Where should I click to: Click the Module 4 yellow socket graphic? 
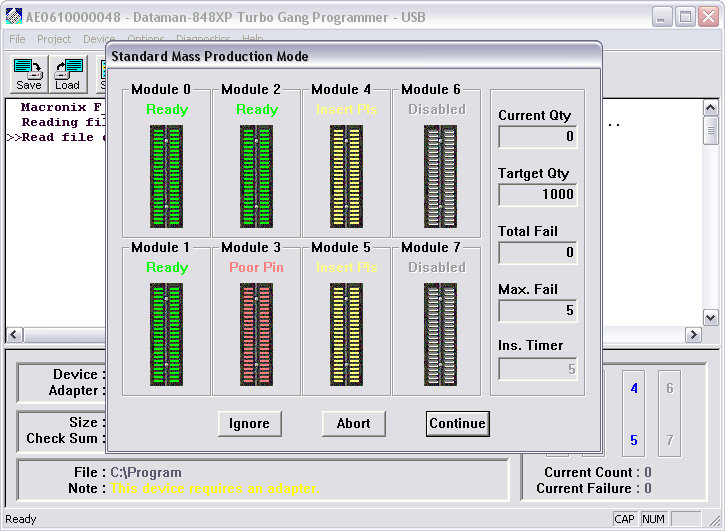coord(346,176)
